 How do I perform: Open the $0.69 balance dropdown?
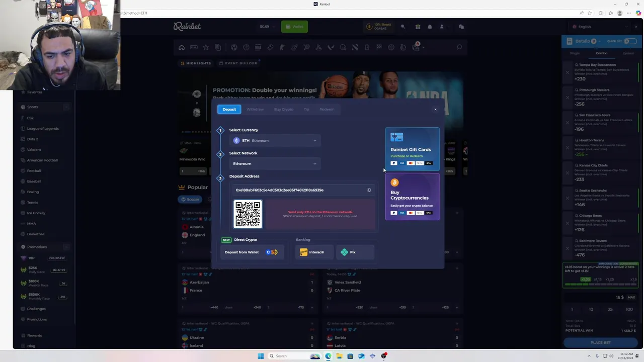267,27
